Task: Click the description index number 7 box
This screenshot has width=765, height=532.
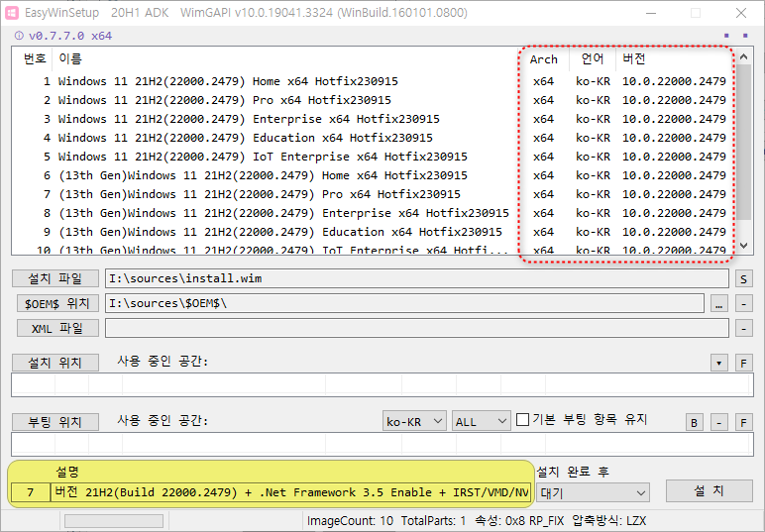Action: [x=31, y=492]
